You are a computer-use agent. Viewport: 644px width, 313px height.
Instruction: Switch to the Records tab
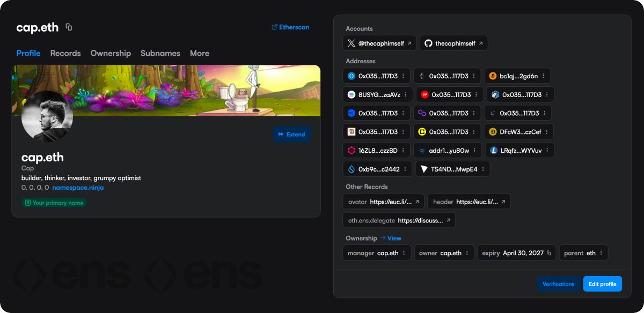(x=65, y=53)
